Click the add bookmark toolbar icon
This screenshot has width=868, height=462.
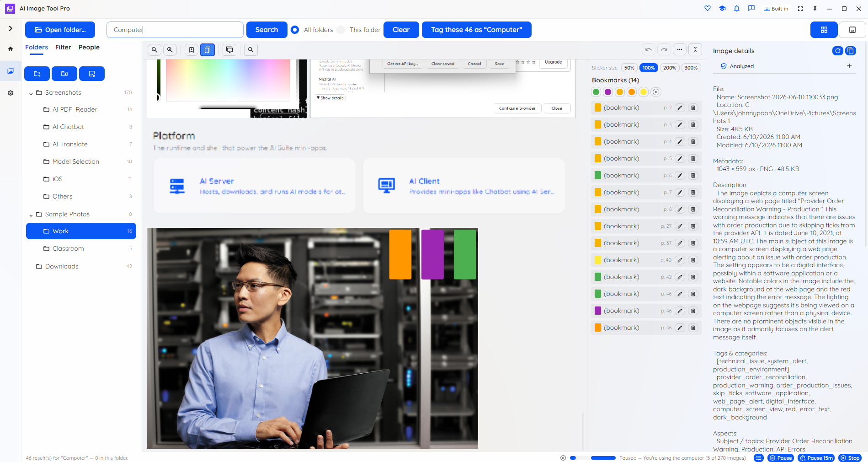(192, 50)
